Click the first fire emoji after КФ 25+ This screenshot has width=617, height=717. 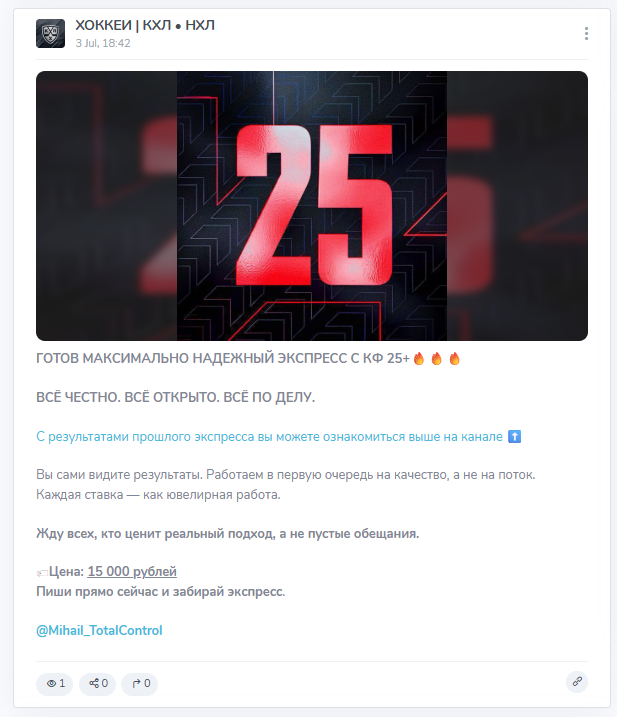click(419, 358)
